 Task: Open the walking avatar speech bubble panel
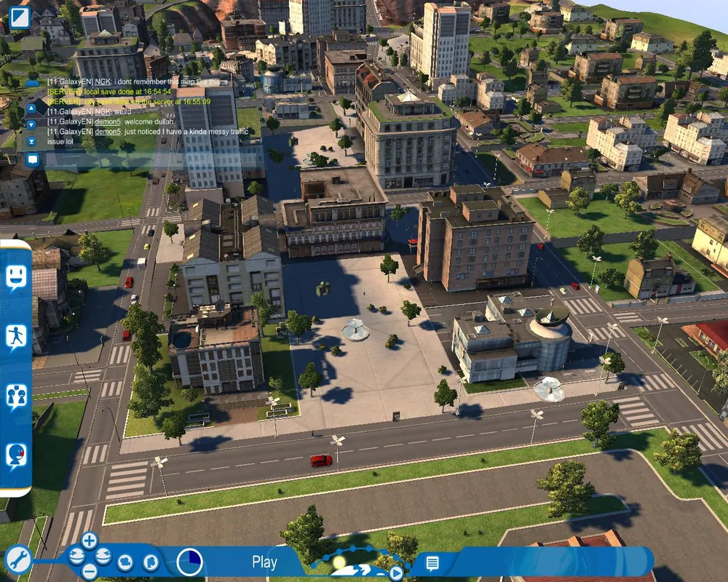pyautogui.click(x=17, y=338)
